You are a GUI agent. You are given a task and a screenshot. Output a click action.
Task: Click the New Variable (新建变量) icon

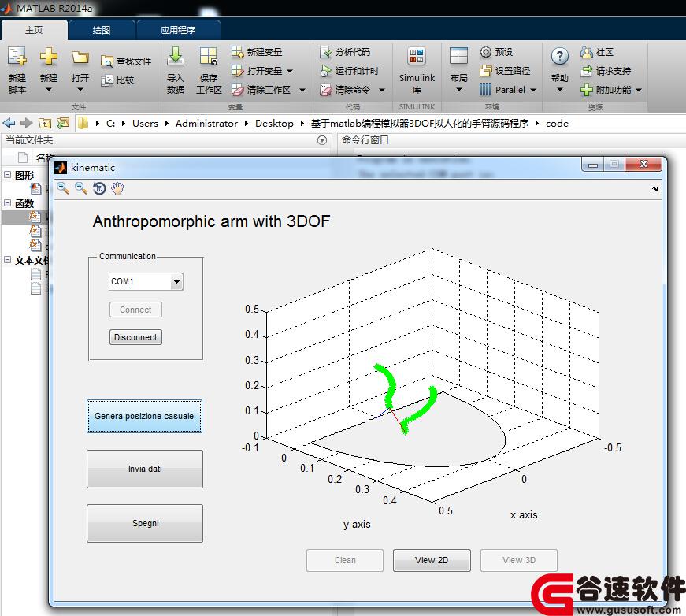click(237, 52)
